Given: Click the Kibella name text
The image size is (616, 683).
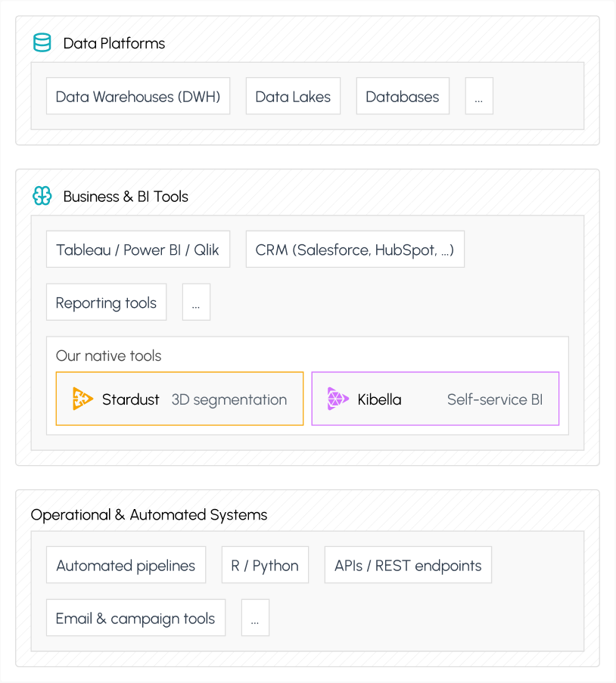Looking at the screenshot, I should [x=379, y=399].
